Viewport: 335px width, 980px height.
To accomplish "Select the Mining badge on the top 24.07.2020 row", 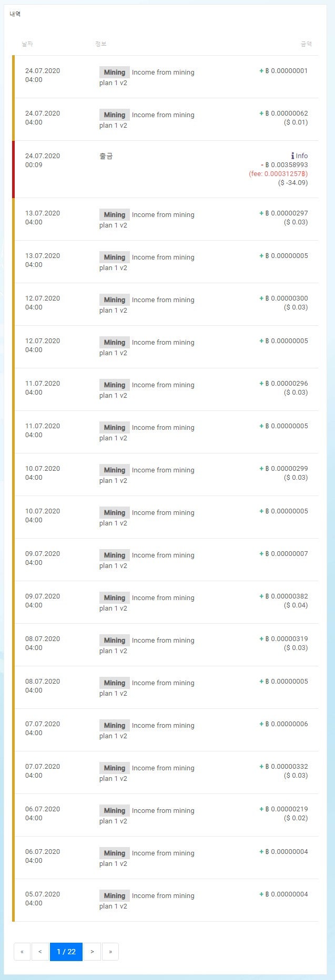I will (x=114, y=72).
